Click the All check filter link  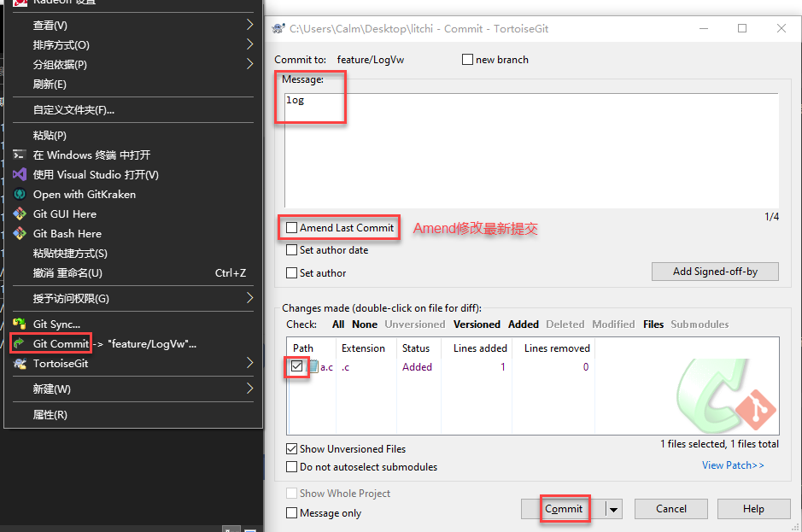338,324
